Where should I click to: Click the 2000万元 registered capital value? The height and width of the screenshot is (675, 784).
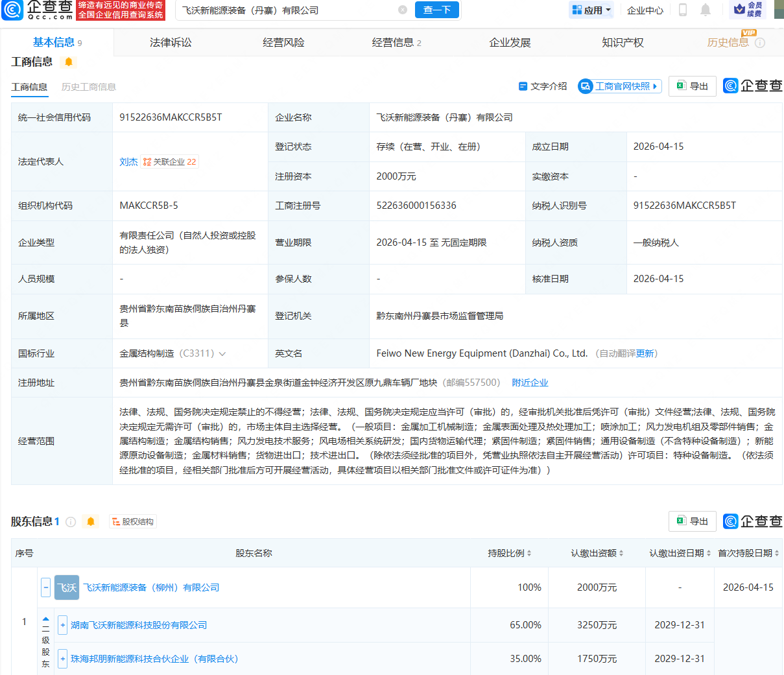[x=396, y=176]
